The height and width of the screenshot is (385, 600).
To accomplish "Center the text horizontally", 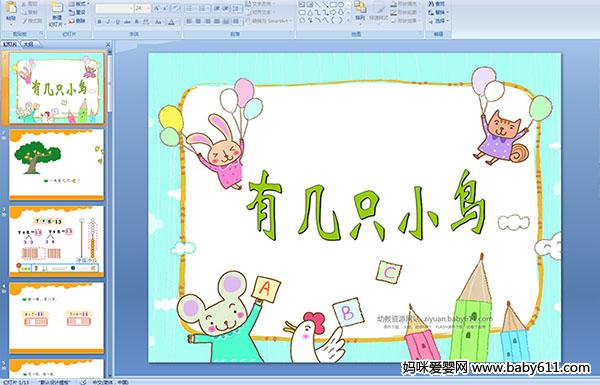I will click(198, 21).
